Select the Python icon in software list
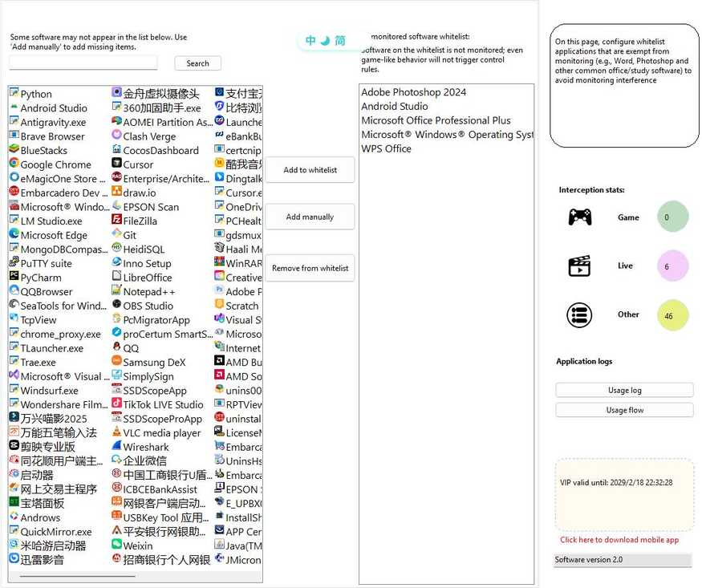The image size is (702, 588). click(x=14, y=93)
